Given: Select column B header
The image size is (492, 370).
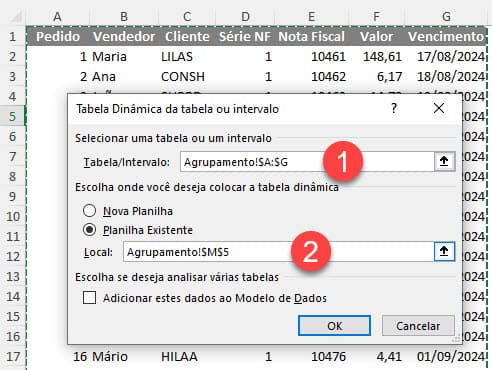Looking at the screenshot, I should coord(124,17).
